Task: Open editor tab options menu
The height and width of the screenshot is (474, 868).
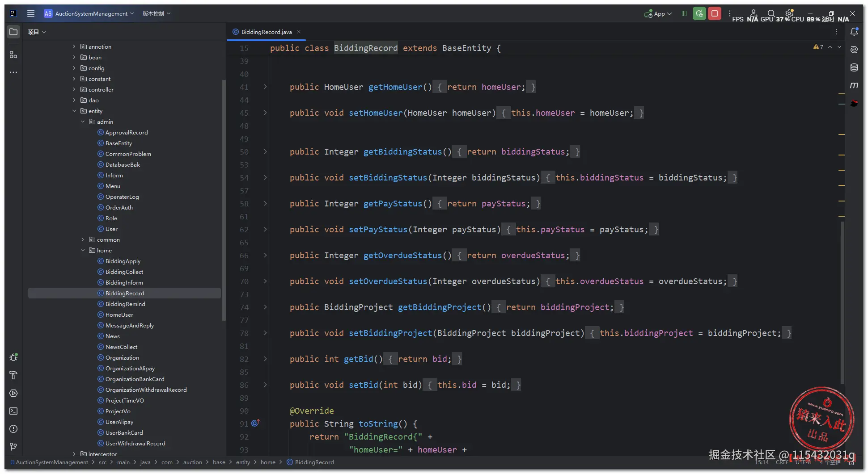Action: pyautogui.click(x=836, y=32)
